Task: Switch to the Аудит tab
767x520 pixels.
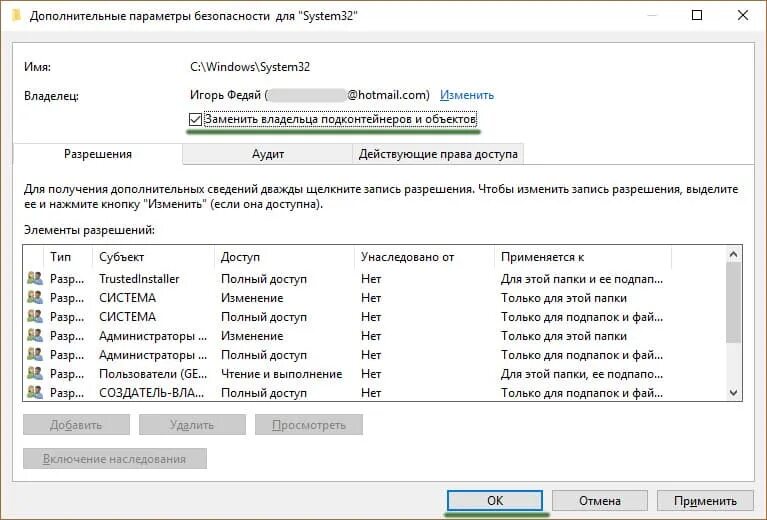Action: [268, 154]
